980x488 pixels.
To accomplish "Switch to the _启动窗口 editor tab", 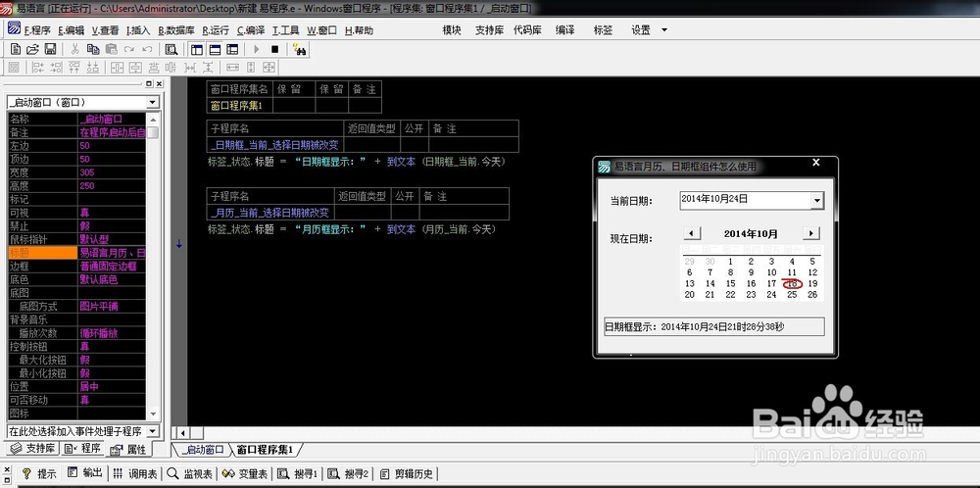I will point(201,450).
